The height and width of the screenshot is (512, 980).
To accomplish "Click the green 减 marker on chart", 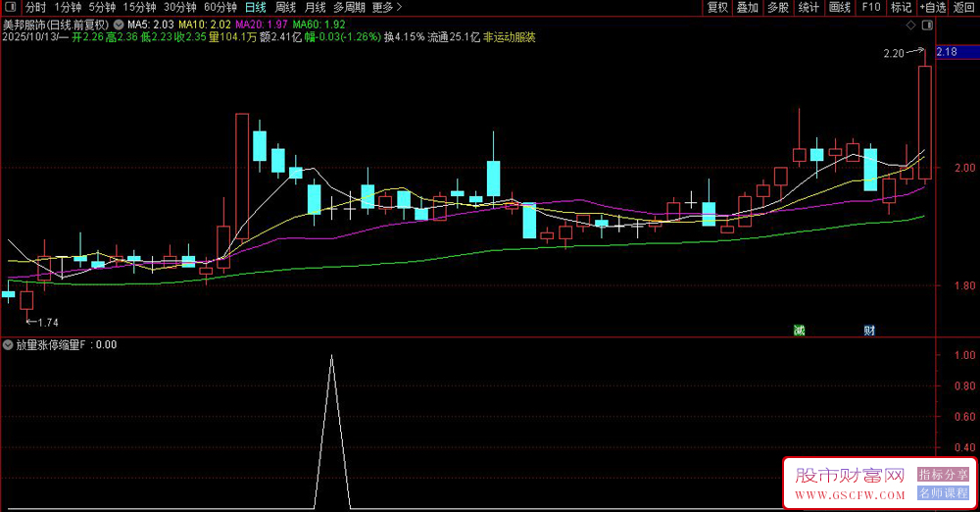I will coord(800,330).
